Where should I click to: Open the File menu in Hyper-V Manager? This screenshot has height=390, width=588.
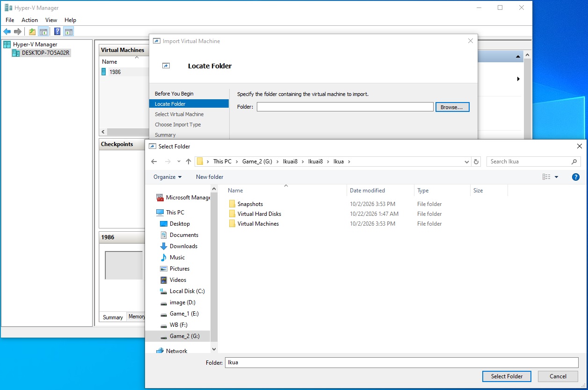(x=10, y=20)
